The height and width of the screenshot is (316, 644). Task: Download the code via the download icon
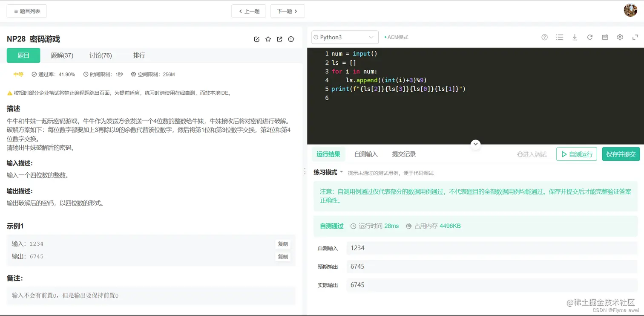[x=575, y=37]
